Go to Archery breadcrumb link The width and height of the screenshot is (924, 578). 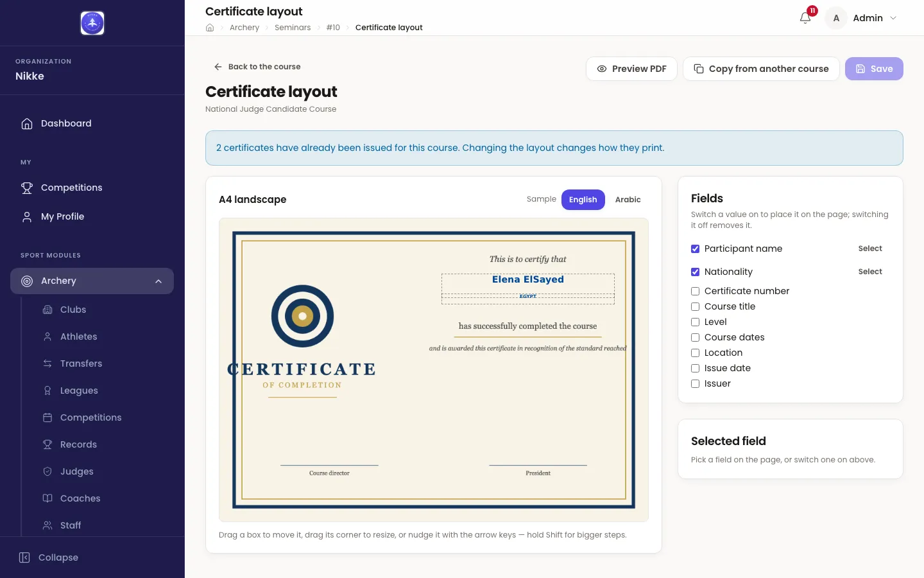pyautogui.click(x=244, y=28)
